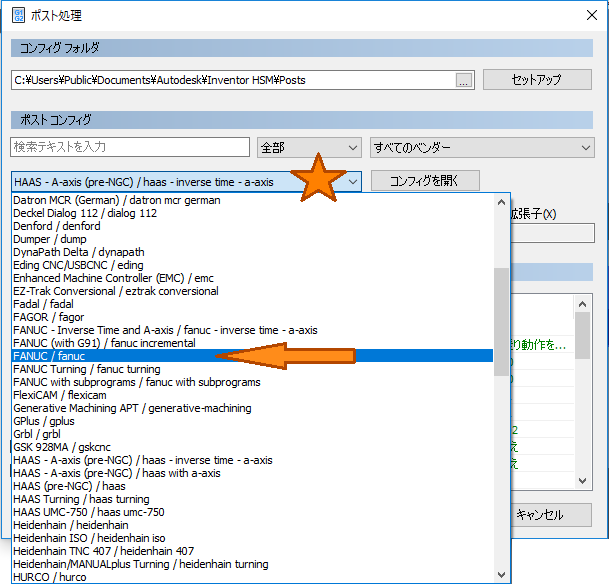Select FANUC with subprograms entry
Viewport: 609px width, 584px height.
coord(252,382)
